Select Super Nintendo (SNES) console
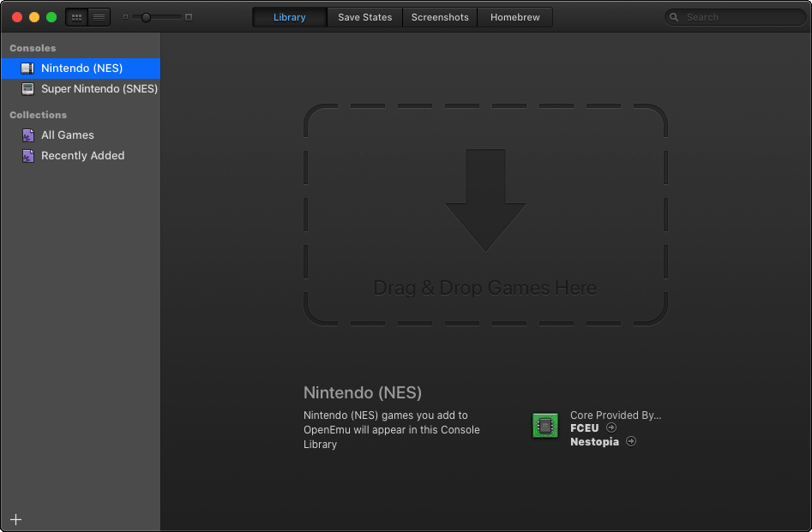 (81, 89)
